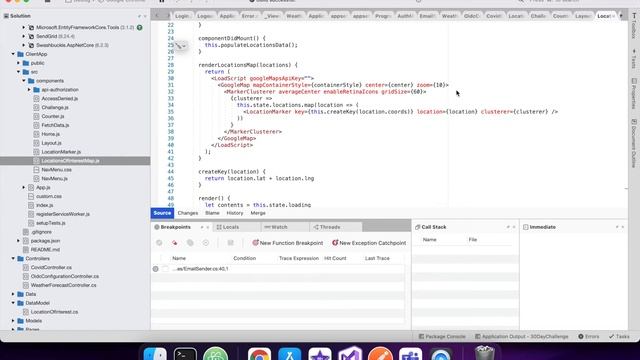Toggle the EmailSender.cs breakpoint checkbox
The width and height of the screenshot is (640, 360).
pyautogui.click(x=165, y=269)
